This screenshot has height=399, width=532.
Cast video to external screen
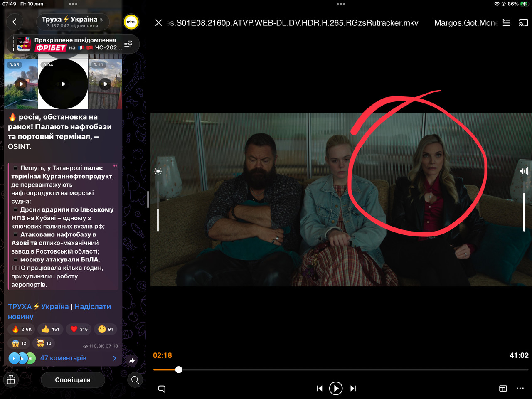[523, 22]
